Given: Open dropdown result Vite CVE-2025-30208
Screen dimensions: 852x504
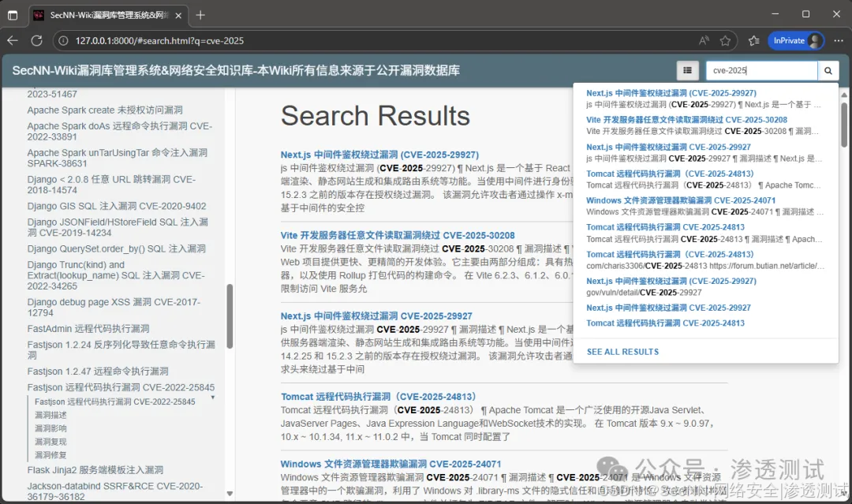Looking at the screenshot, I should [x=687, y=120].
